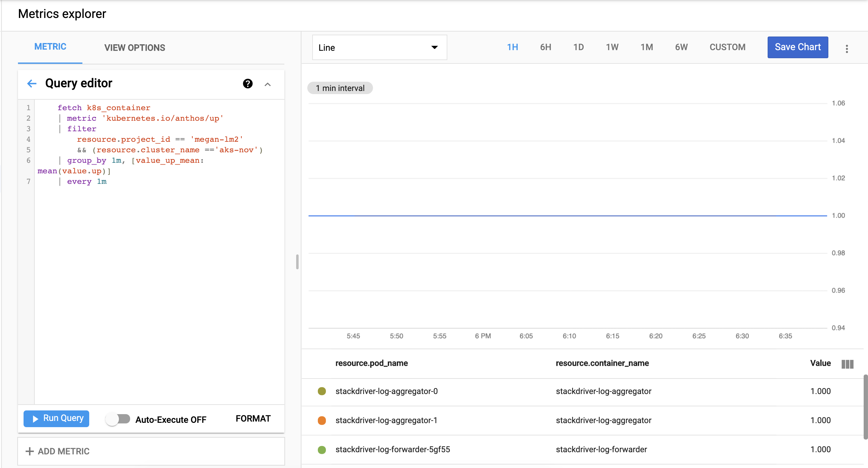
Task: Select 6H time range
Action: pos(544,47)
